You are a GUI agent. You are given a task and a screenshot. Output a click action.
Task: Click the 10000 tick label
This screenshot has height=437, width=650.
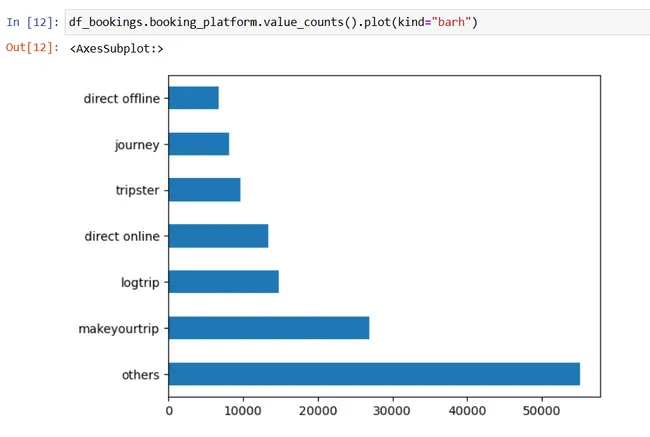coord(243,411)
